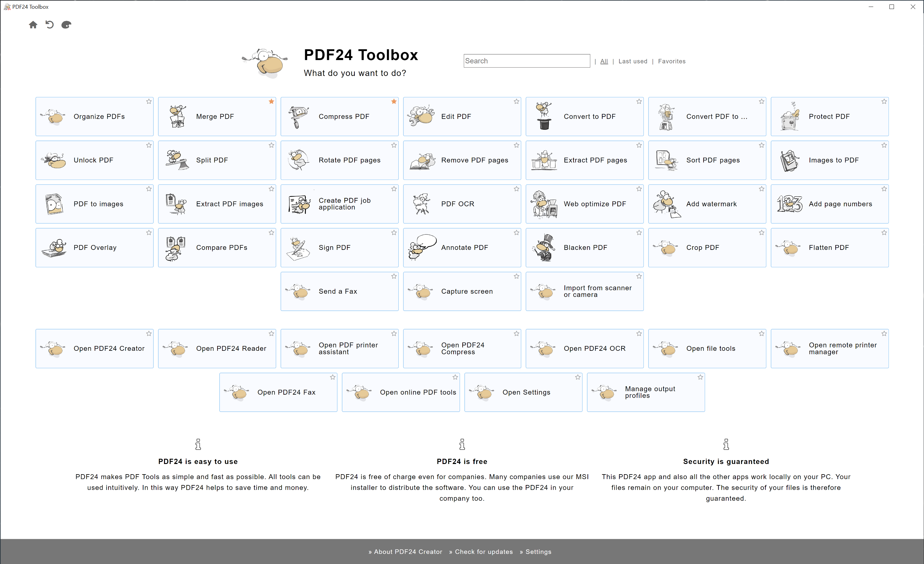Click the home navigation button
Viewport: 924px width, 564px height.
pos(33,25)
